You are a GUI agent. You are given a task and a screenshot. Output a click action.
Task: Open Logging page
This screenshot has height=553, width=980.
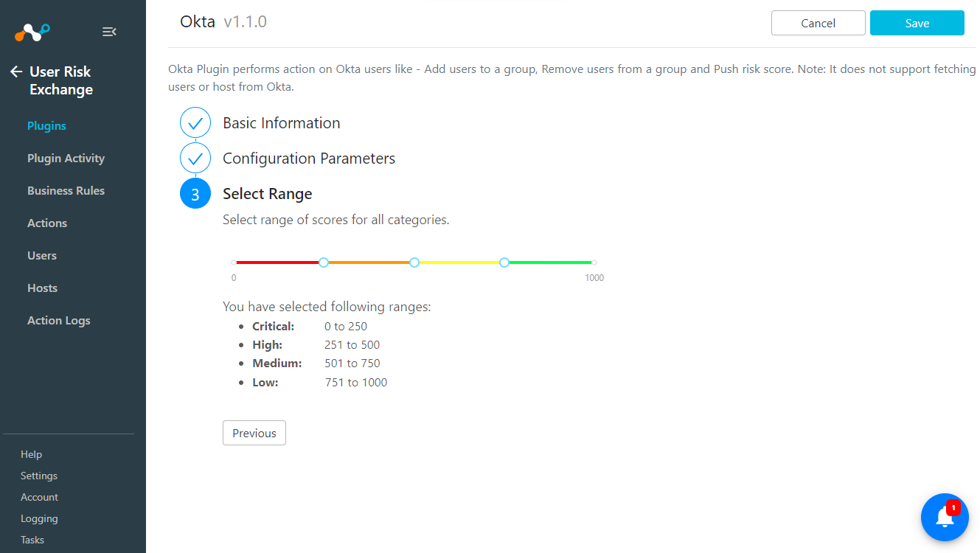click(x=39, y=519)
